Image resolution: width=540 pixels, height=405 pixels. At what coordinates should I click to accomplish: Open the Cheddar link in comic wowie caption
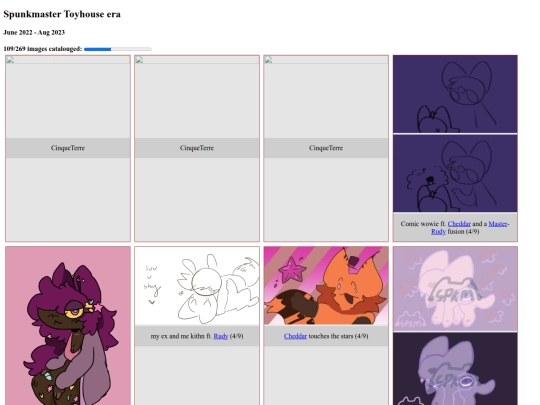click(x=459, y=224)
